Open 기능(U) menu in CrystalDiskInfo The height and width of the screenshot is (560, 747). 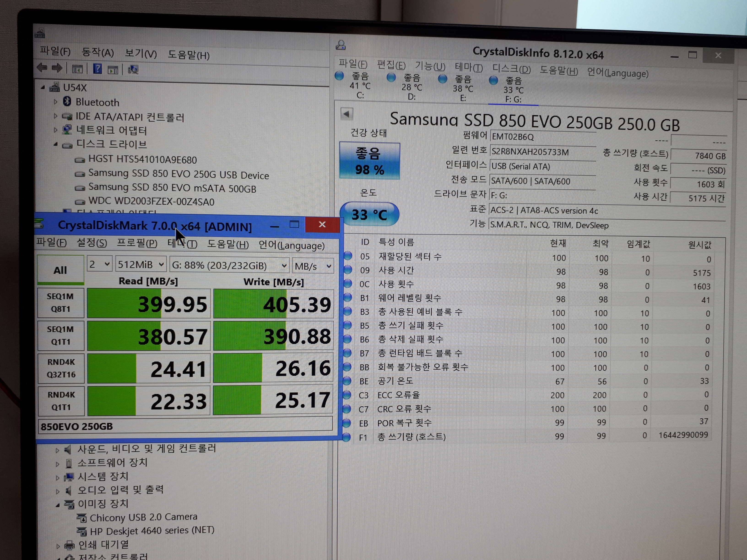pos(430,66)
